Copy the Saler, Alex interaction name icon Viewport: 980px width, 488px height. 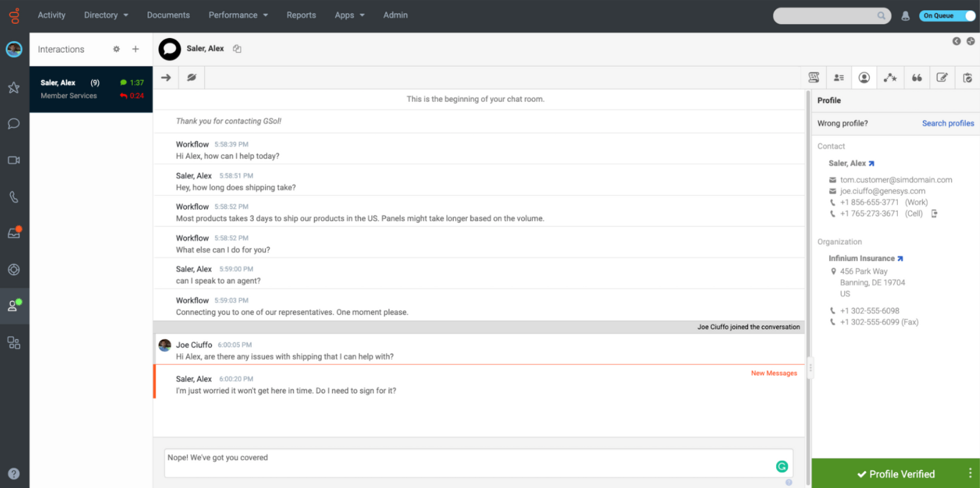click(237, 48)
